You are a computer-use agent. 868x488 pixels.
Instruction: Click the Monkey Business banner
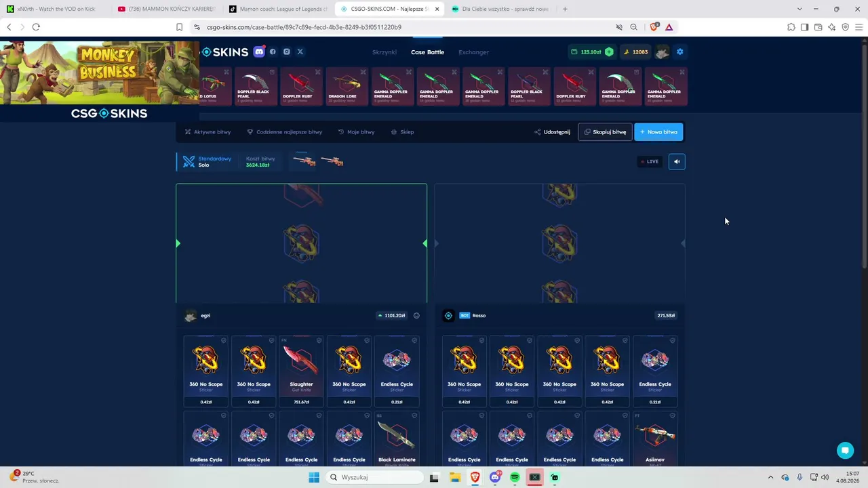100,72
